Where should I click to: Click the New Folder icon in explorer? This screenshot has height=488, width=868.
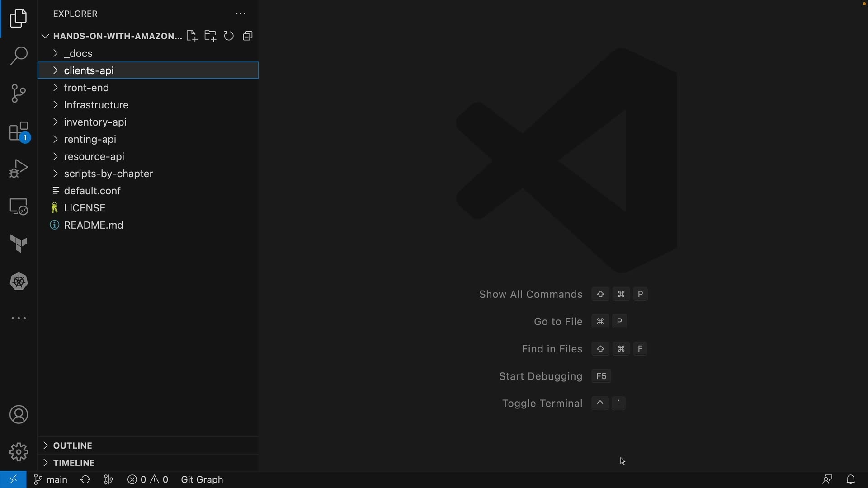pyautogui.click(x=210, y=36)
